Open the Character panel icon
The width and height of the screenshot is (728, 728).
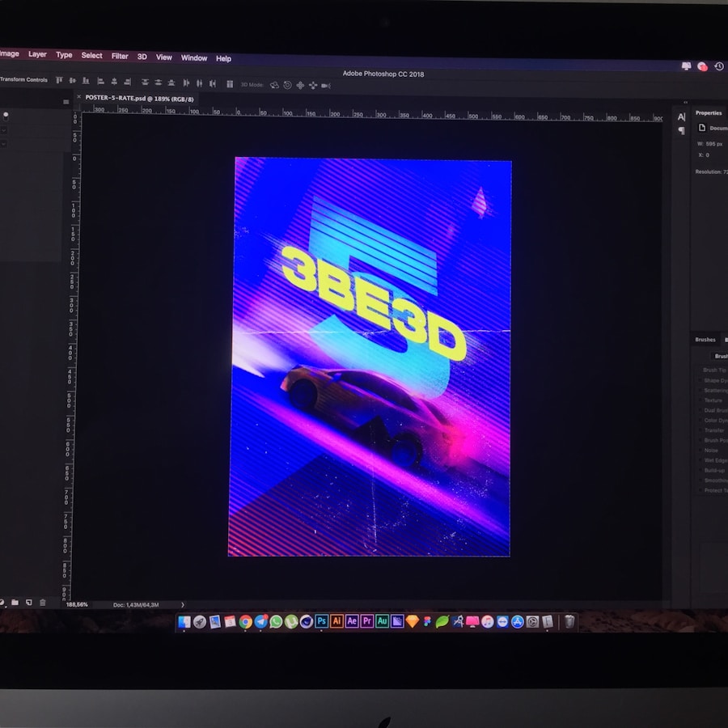tap(681, 117)
